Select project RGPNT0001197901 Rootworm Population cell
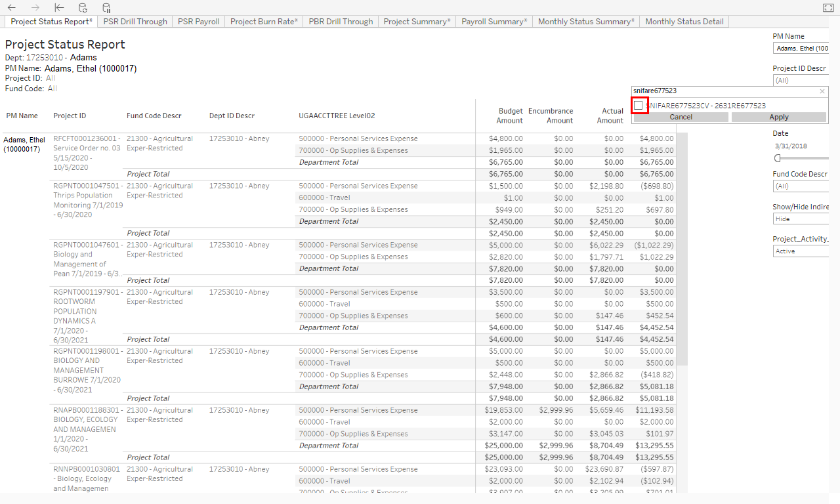The height and width of the screenshot is (504, 840). 87,316
